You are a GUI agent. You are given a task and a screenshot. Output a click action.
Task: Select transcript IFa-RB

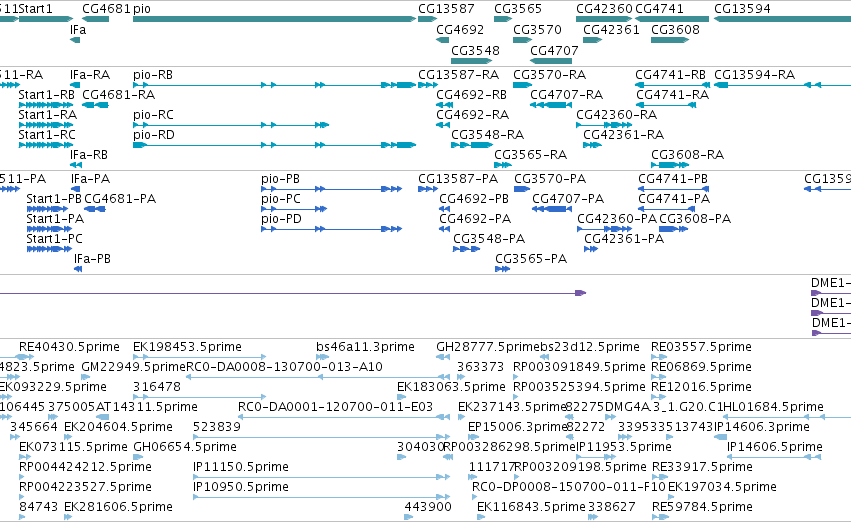pyautogui.click(x=76, y=165)
